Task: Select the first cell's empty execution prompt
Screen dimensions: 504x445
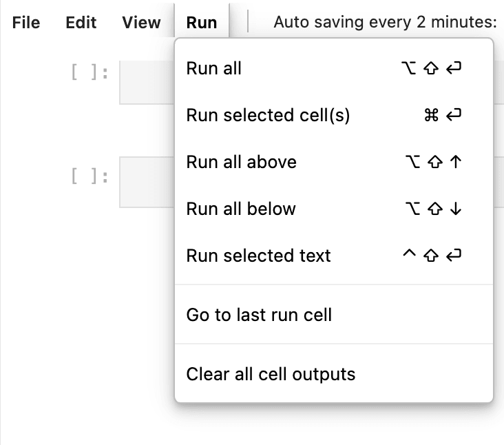Action: pyautogui.click(x=90, y=72)
